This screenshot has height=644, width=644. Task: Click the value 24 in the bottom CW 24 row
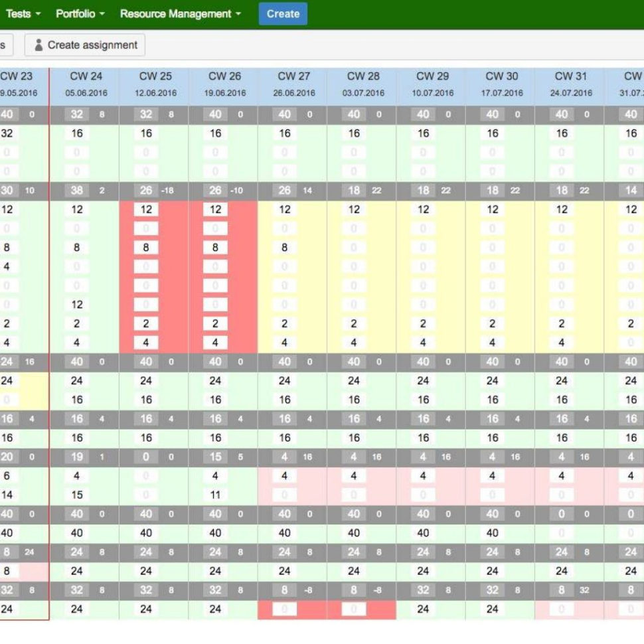click(76, 609)
